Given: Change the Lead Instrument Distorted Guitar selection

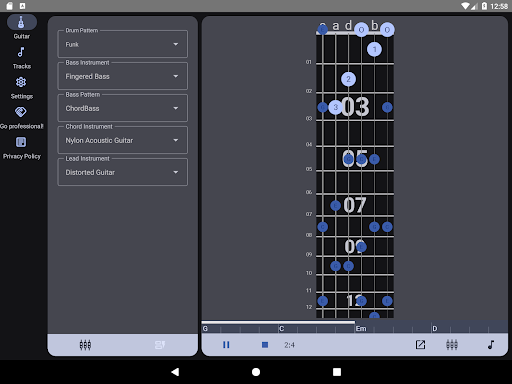Looking at the screenshot, I should click(x=123, y=172).
